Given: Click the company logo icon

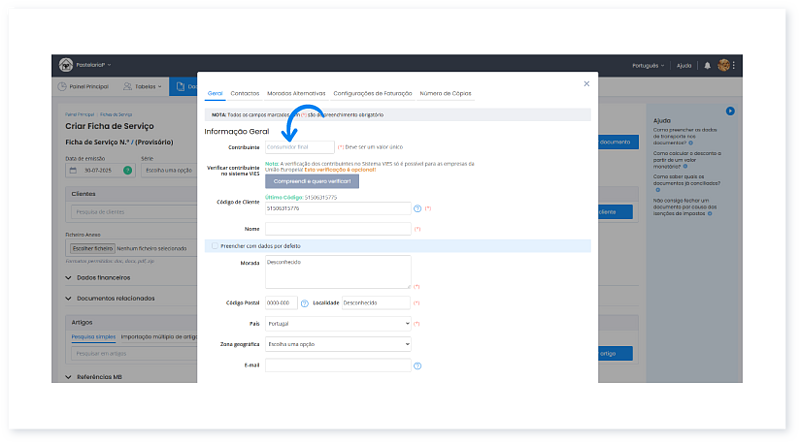Looking at the screenshot, I should [x=66, y=65].
